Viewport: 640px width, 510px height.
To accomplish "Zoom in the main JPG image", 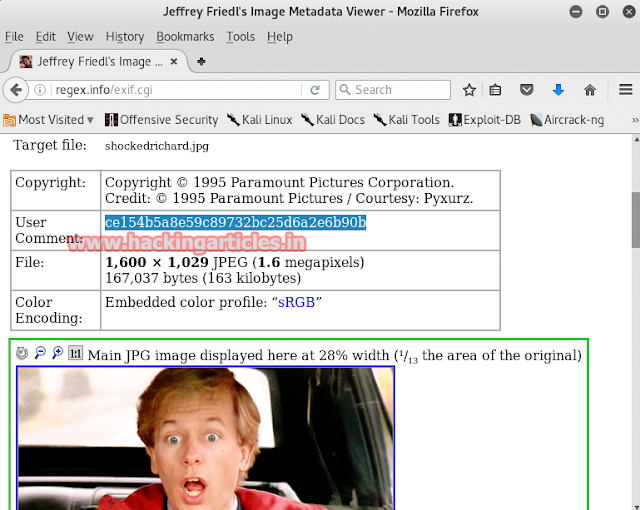I will (58, 353).
